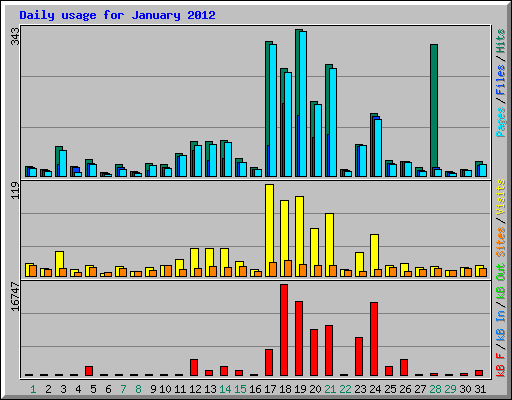This screenshot has height=400, width=512.
Task: Click the Files legend label
Action: [x=501, y=79]
